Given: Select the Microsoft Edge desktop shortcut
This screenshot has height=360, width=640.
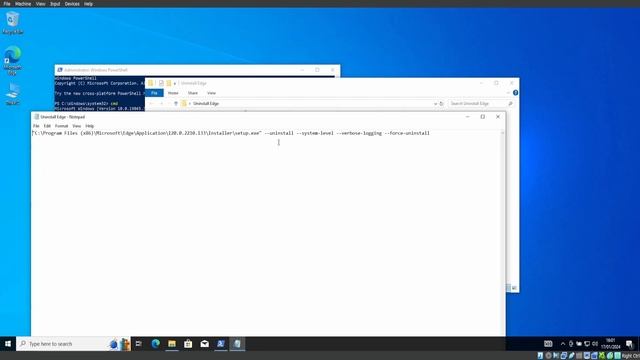Looking at the screenshot, I should [12, 60].
